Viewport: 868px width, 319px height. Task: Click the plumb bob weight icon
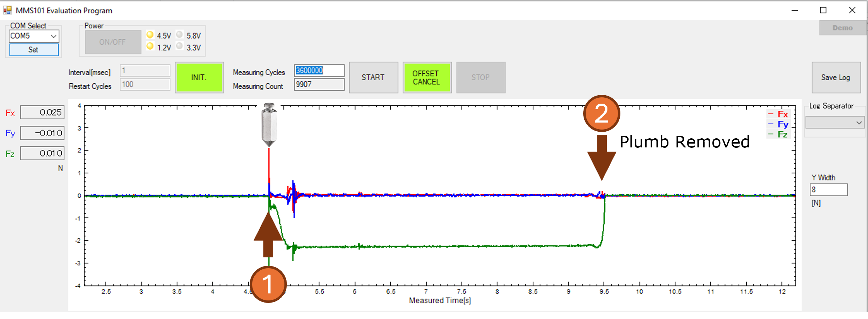(269, 125)
